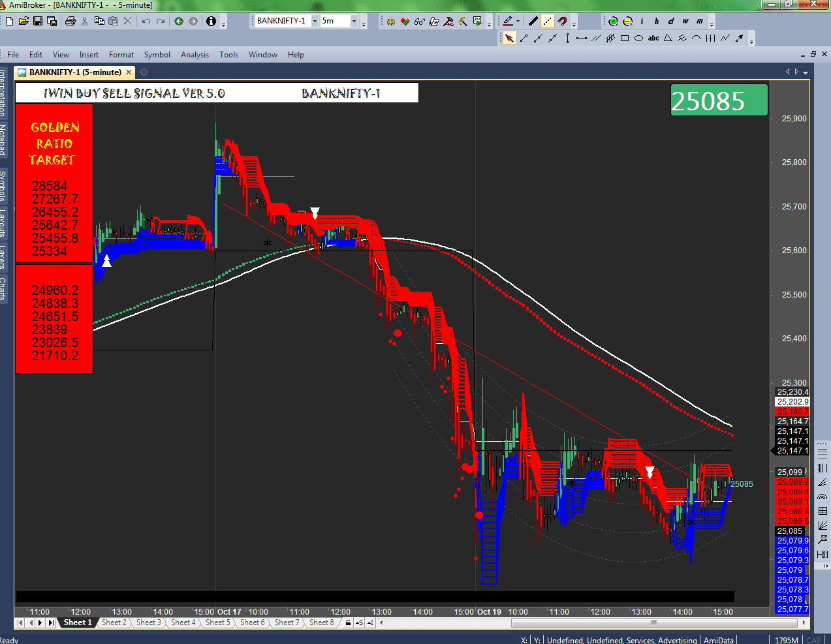Image resolution: width=831 pixels, height=644 pixels.
Task: Jump to first sheet navigation arrow
Action: [20, 622]
